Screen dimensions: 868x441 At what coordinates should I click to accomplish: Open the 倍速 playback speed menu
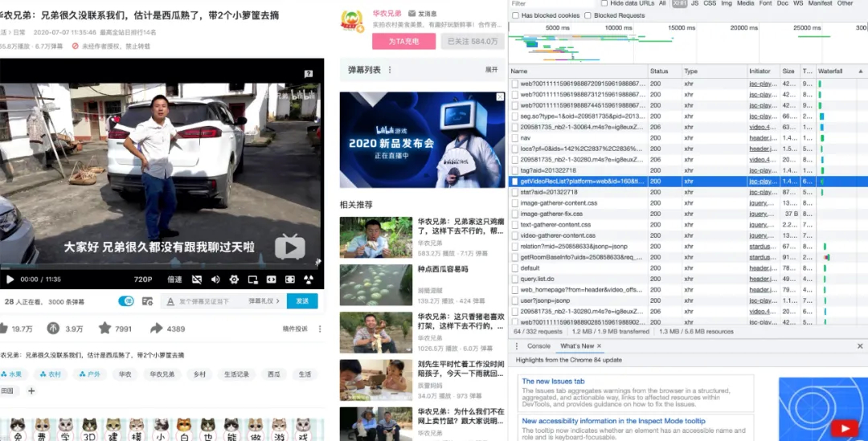[174, 280]
